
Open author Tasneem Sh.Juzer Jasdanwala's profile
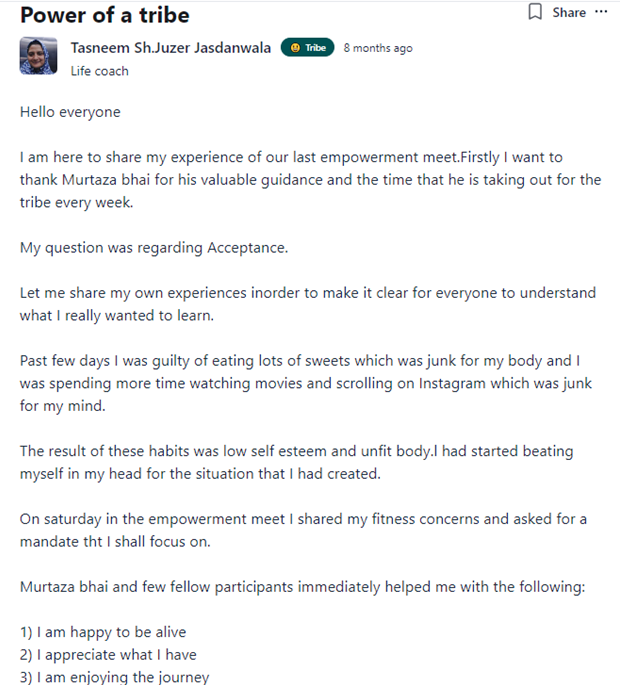171,48
